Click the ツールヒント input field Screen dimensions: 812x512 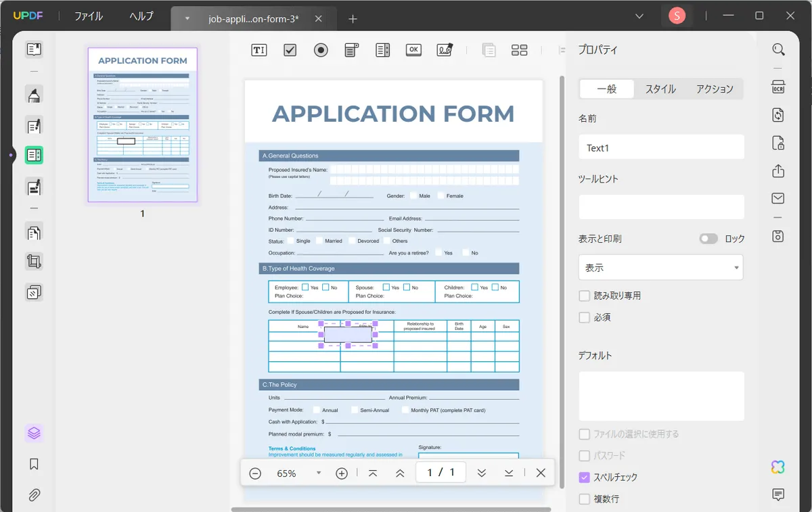click(x=661, y=207)
